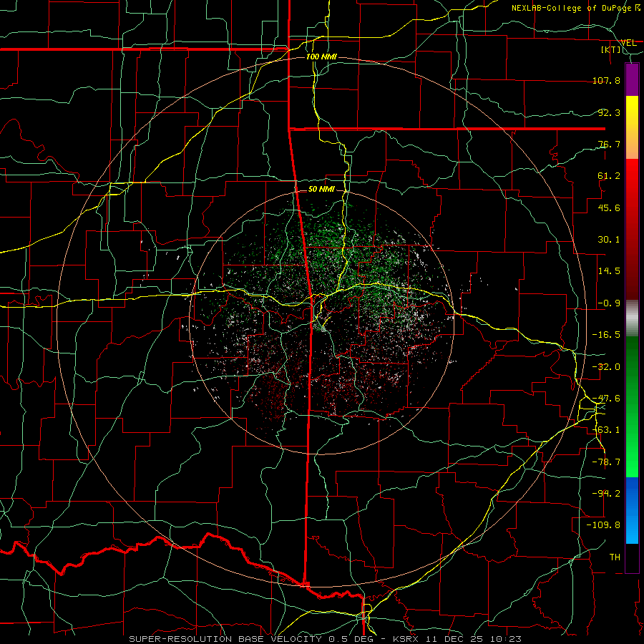This screenshot has height=644, width=644.
Task: Click the Super-Resolution Base Velocity caption
Action: (326, 639)
